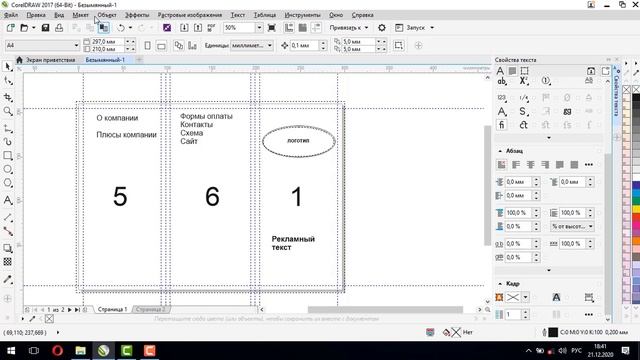Click the full-screen preview icon

point(271,28)
